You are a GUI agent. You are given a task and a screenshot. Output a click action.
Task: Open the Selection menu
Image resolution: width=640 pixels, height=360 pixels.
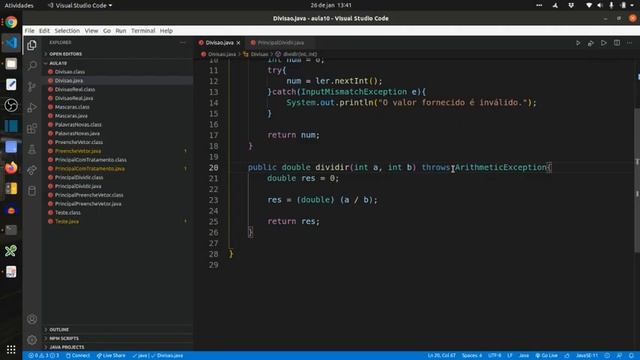(67, 31)
